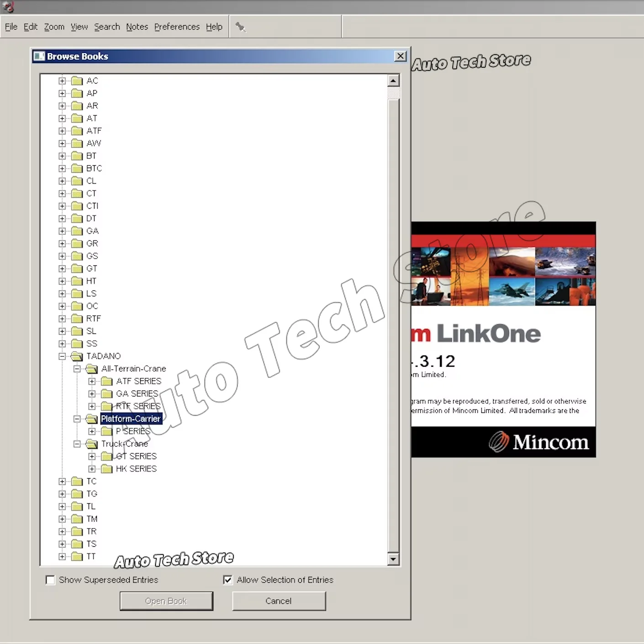Select the LS folder label

point(91,294)
